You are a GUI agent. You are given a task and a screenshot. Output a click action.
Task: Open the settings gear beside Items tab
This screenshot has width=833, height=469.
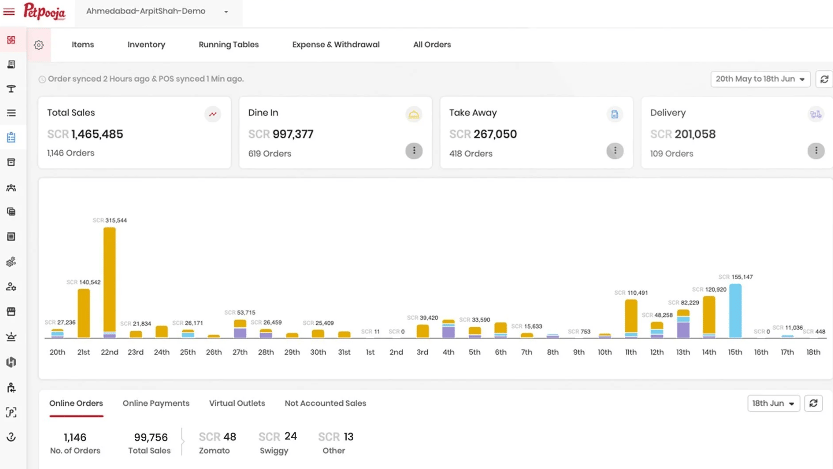click(x=39, y=45)
